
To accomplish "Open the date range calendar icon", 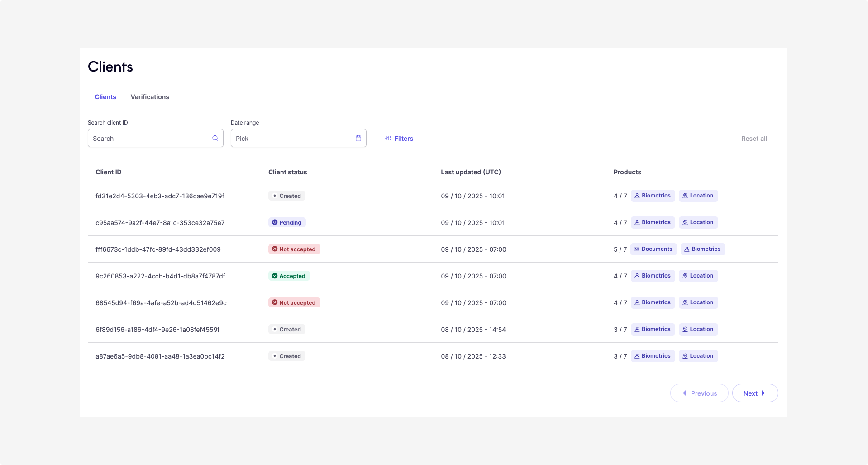I will pos(358,138).
